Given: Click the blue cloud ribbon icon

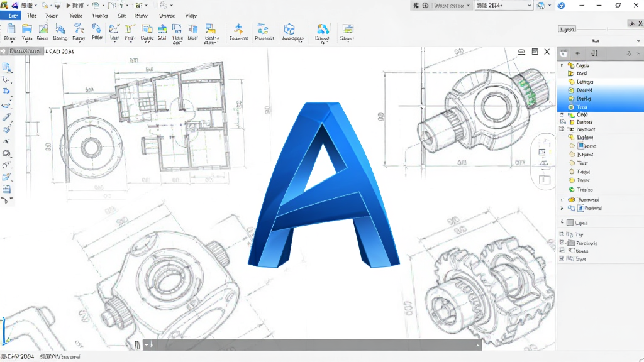Looking at the screenshot, I should click(323, 29).
